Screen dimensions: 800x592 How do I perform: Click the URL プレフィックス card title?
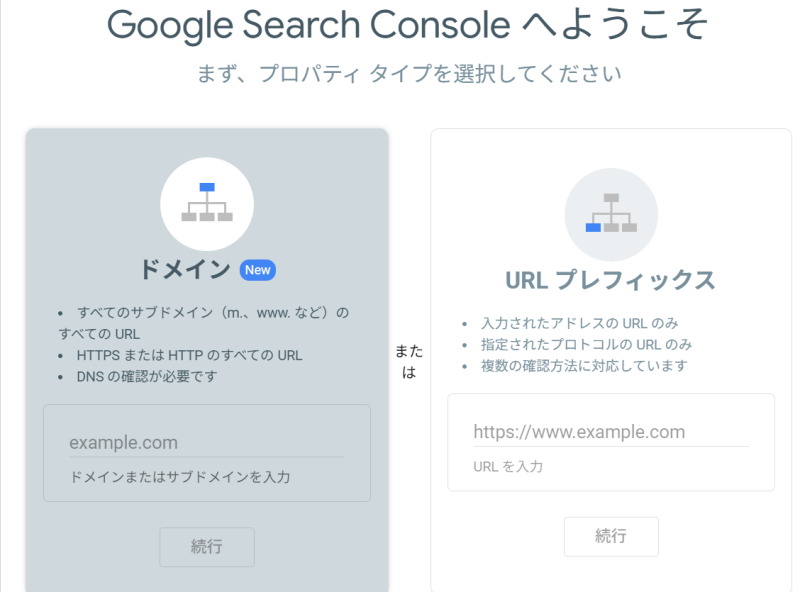(x=611, y=280)
